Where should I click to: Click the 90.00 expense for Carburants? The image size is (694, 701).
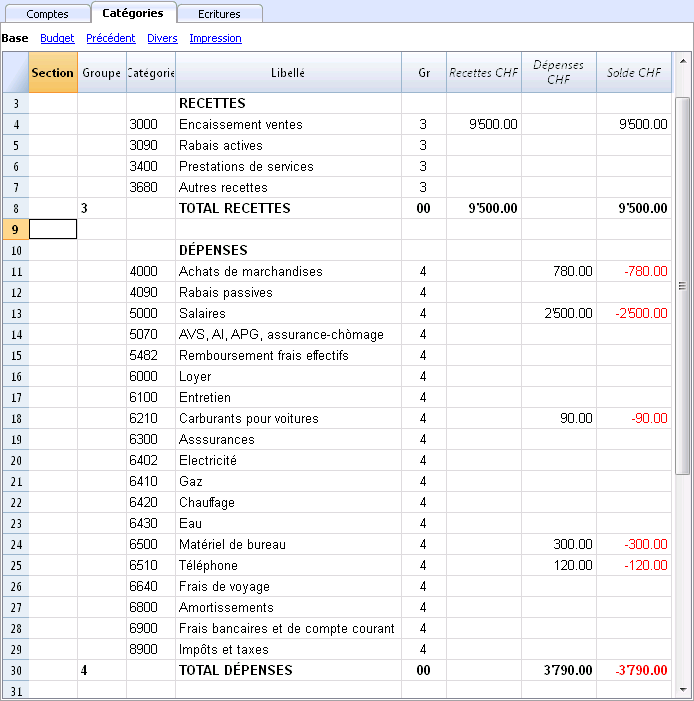coord(576,418)
